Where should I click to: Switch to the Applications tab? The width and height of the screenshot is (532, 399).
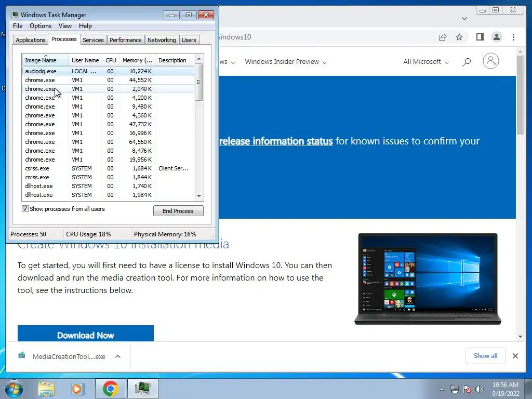[x=31, y=40]
